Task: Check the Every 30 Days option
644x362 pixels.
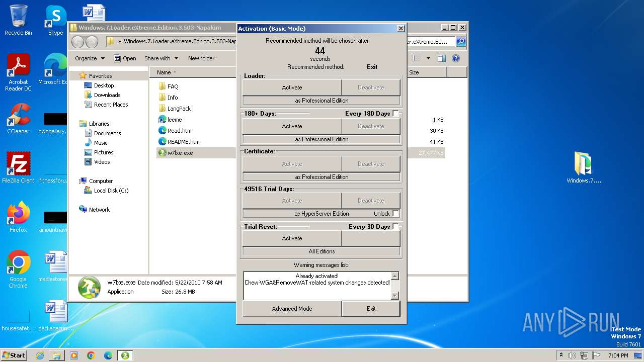Action: pos(396,227)
